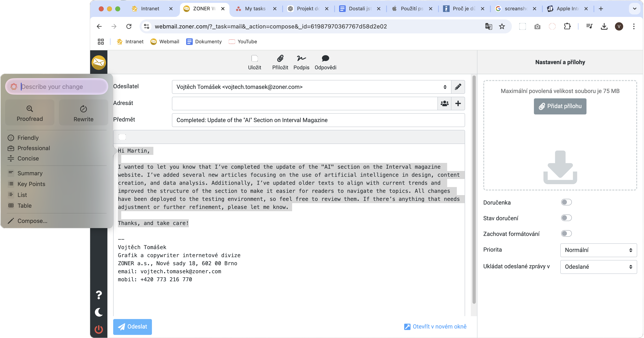Click the profile avatar V
The width and height of the screenshot is (644, 338).
[619, 26]
